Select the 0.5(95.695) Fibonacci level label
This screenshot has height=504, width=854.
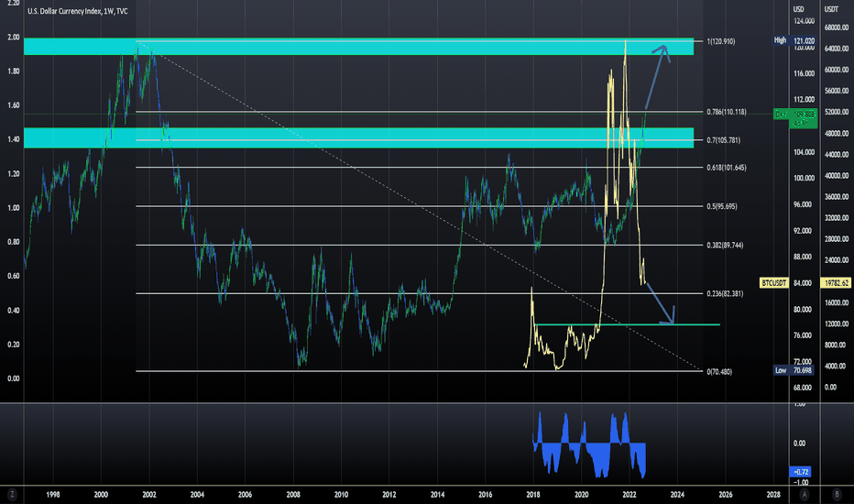(722, 206)
